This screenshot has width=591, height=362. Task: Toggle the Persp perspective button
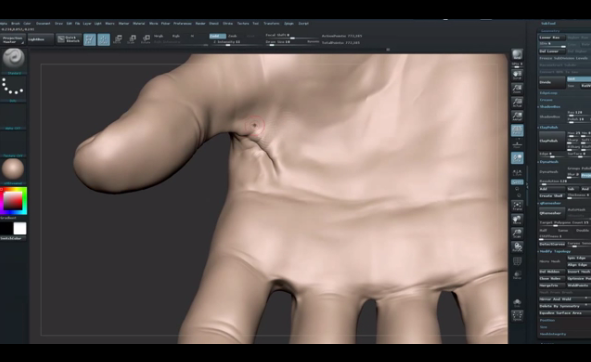517,130
